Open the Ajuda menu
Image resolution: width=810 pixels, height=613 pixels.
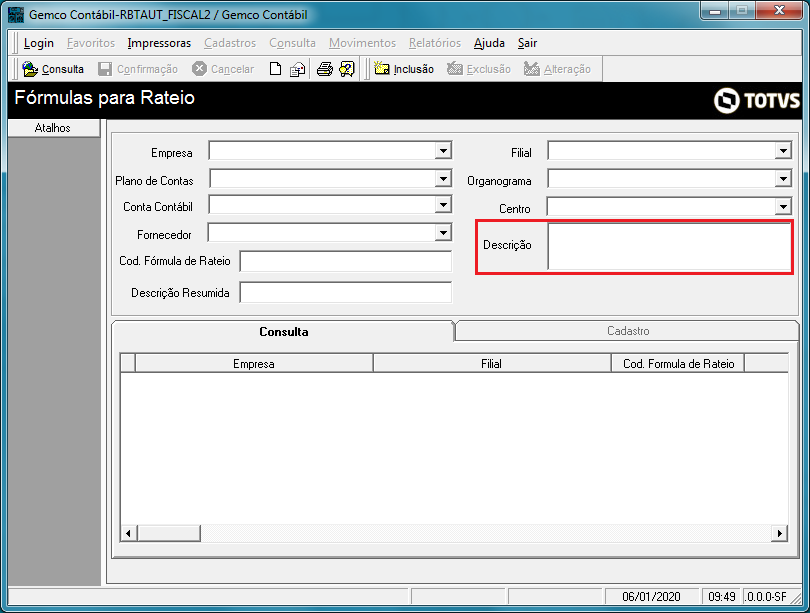pos(489,43)
